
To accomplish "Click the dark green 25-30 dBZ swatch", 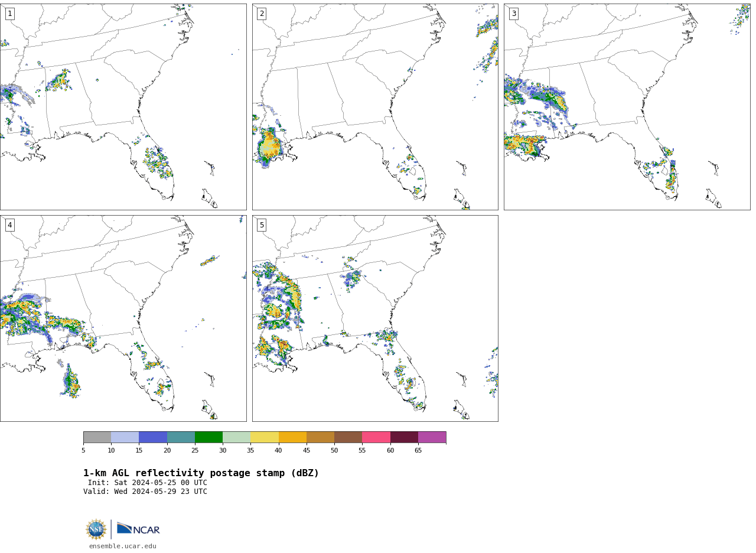I will point(208,437).
